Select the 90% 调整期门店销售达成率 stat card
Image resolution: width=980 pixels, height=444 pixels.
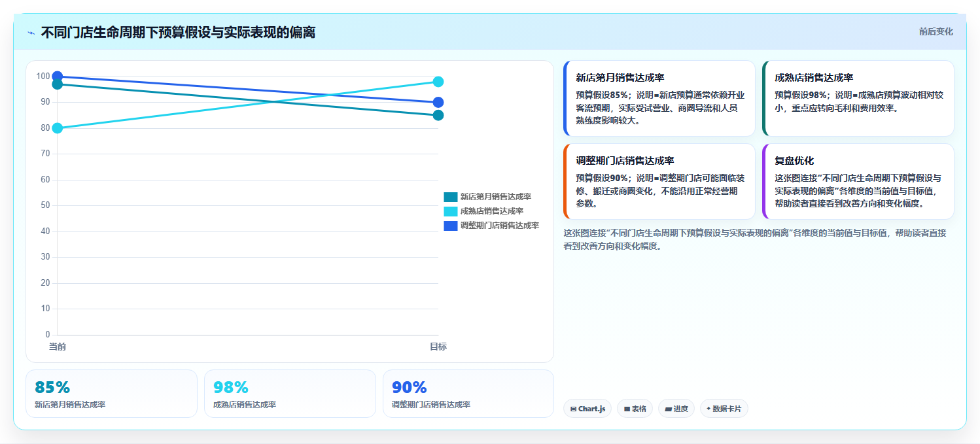[x=468, y=394]
